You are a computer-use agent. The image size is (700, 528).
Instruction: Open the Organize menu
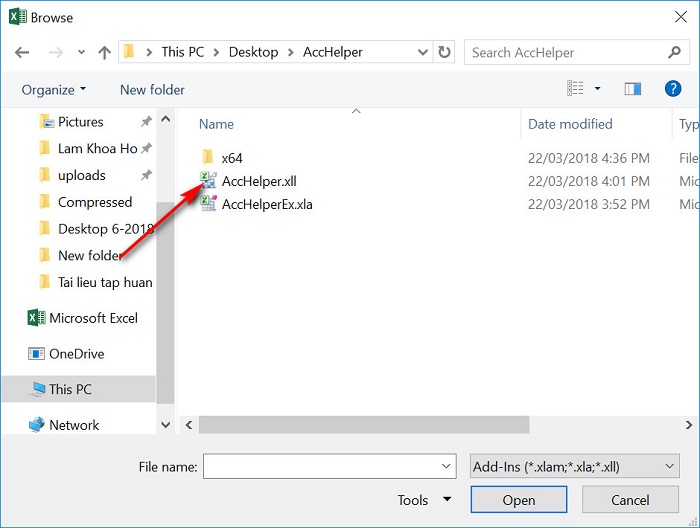[x=54, y=90]
